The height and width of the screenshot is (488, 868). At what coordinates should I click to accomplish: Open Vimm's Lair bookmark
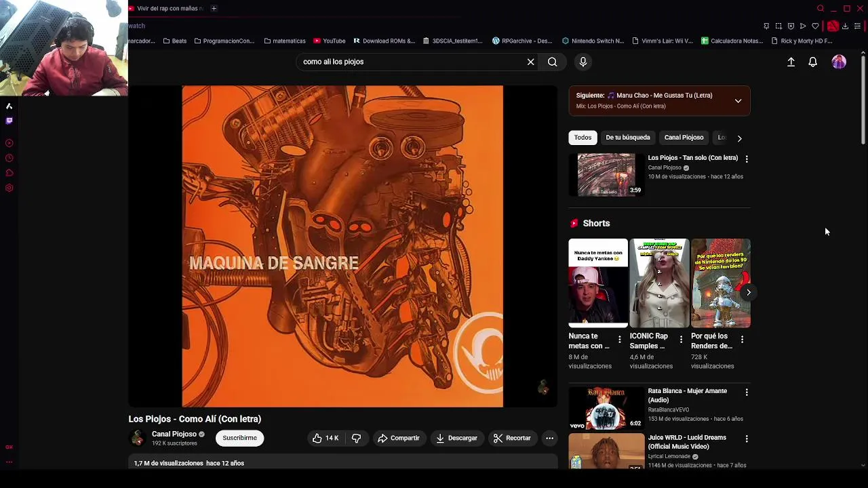pyautogui.click(x=662, y=41)
